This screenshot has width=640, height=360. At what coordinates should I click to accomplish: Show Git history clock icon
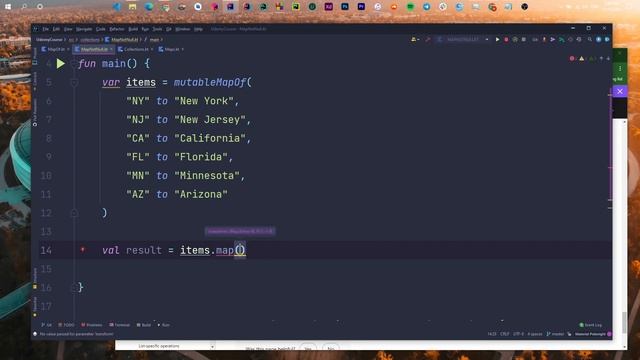570,40
